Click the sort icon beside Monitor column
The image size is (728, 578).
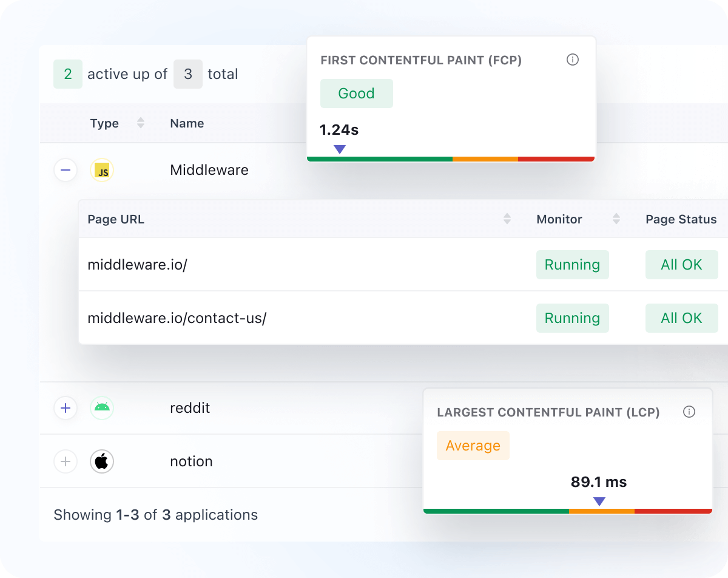point(616,219)
